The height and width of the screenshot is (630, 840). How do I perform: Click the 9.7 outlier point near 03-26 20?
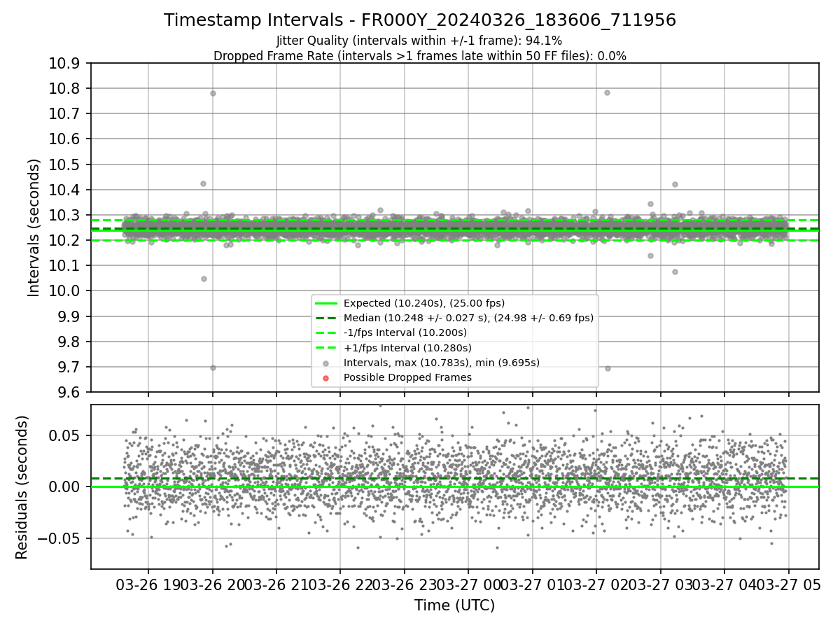point(213,367)
